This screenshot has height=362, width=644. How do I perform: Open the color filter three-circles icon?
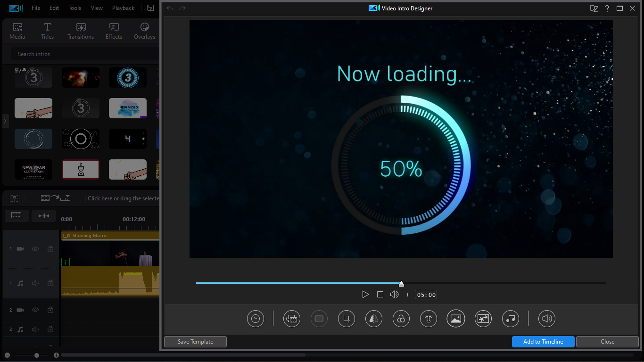coord(401,319)
